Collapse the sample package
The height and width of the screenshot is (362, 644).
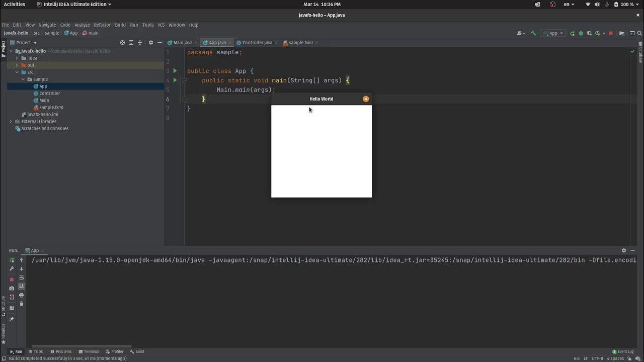pos(23,79)
